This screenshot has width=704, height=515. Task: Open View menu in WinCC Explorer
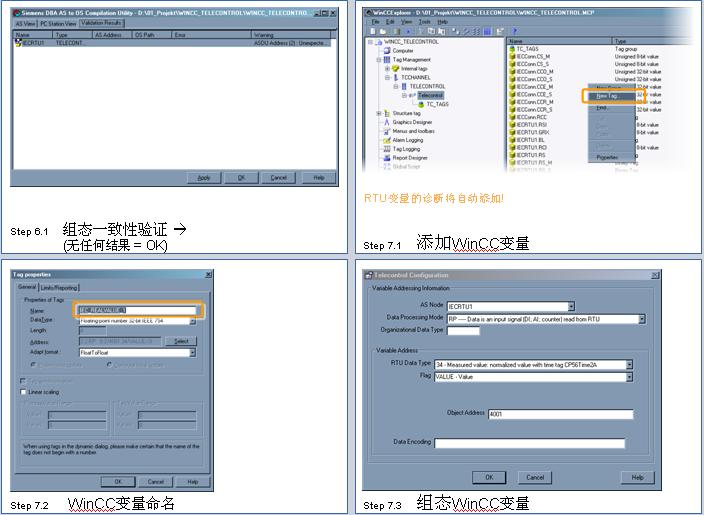[x=406, y=22]
